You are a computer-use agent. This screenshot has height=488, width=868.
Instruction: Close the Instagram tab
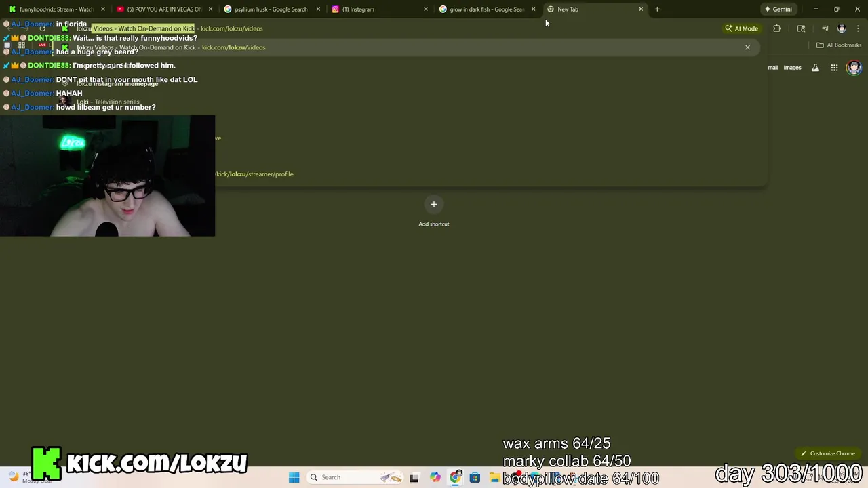click(x=426, y=9)
